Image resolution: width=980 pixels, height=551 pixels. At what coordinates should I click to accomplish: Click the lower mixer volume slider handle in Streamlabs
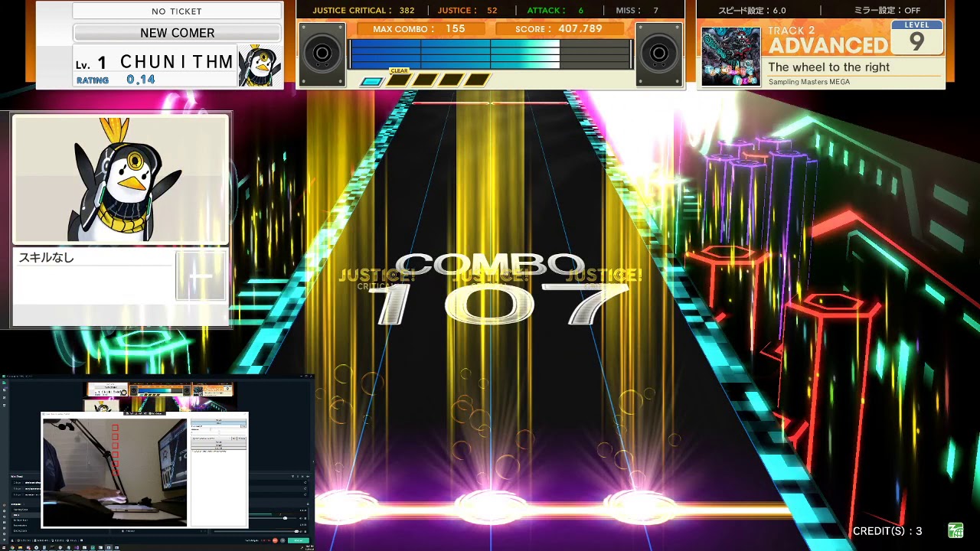296,531
